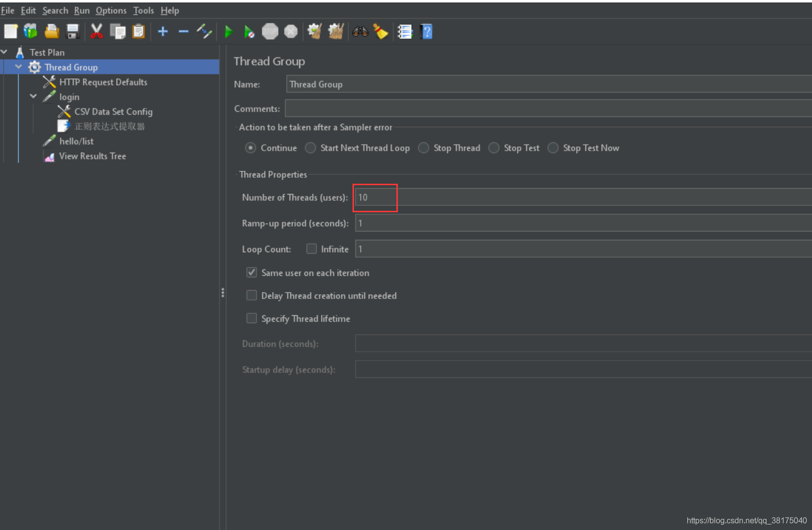The image size is (812, 530).
Task: Collapse the Thread Group tree node
Action: click(19, 66)
